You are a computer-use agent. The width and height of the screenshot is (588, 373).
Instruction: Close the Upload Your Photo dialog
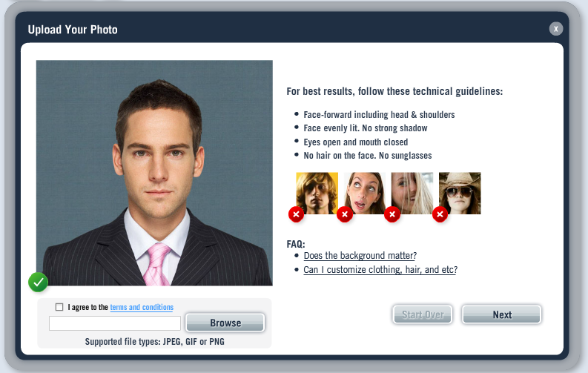tap(556, 29)
